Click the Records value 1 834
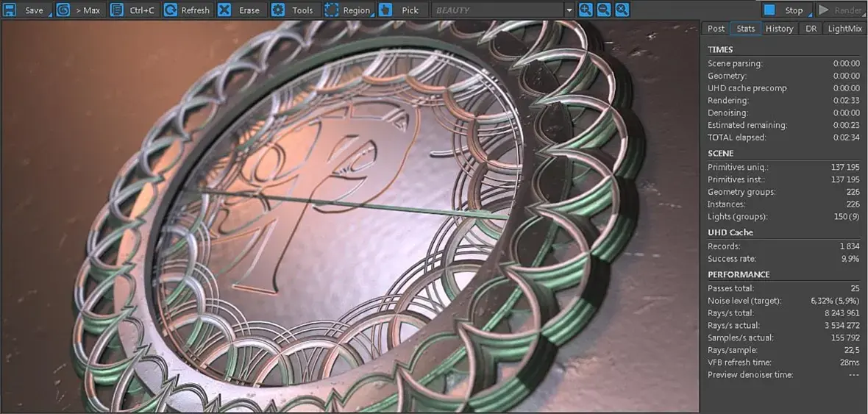868x414 pixels. tap(850, 246)
